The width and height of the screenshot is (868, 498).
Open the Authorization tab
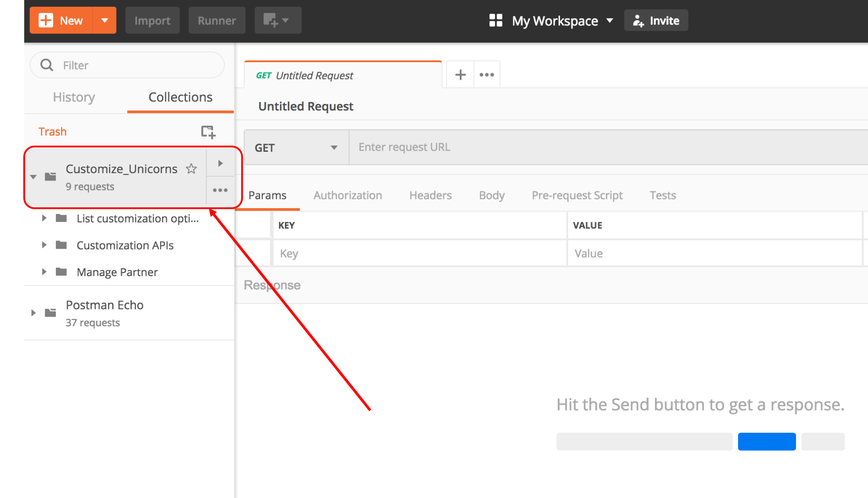(347, 195)
